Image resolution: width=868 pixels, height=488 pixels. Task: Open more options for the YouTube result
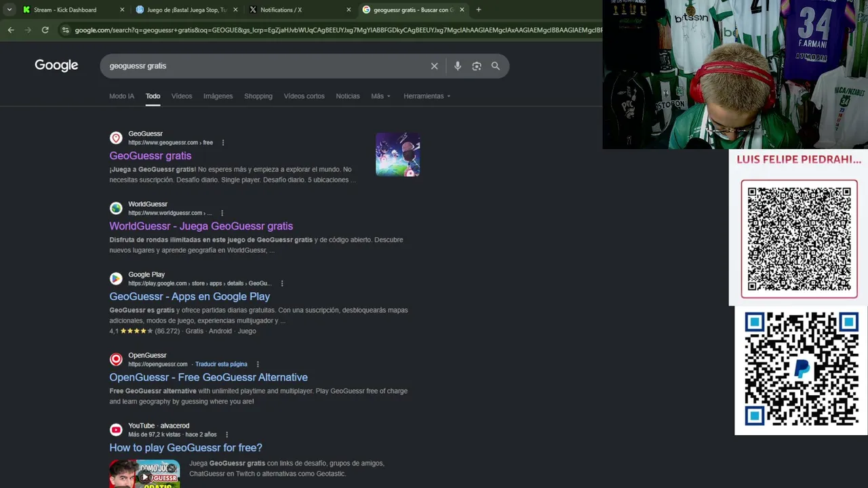coord(226,434)
